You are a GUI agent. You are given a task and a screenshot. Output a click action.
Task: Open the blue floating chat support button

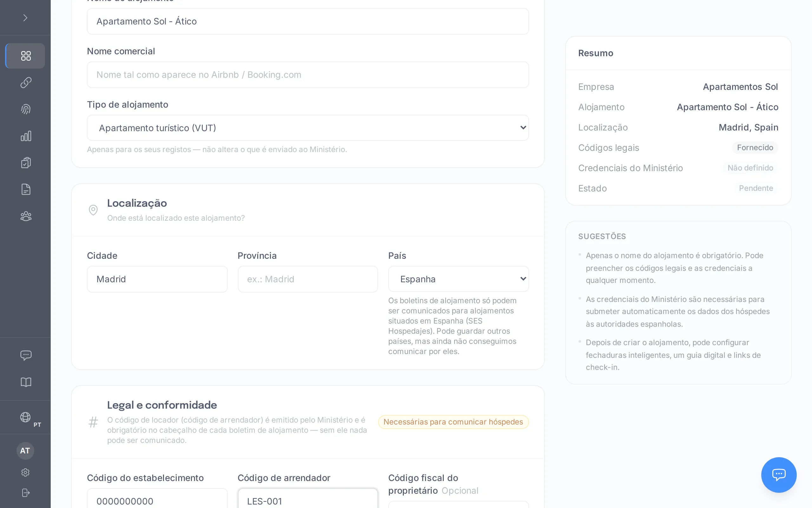coord(778,475)
